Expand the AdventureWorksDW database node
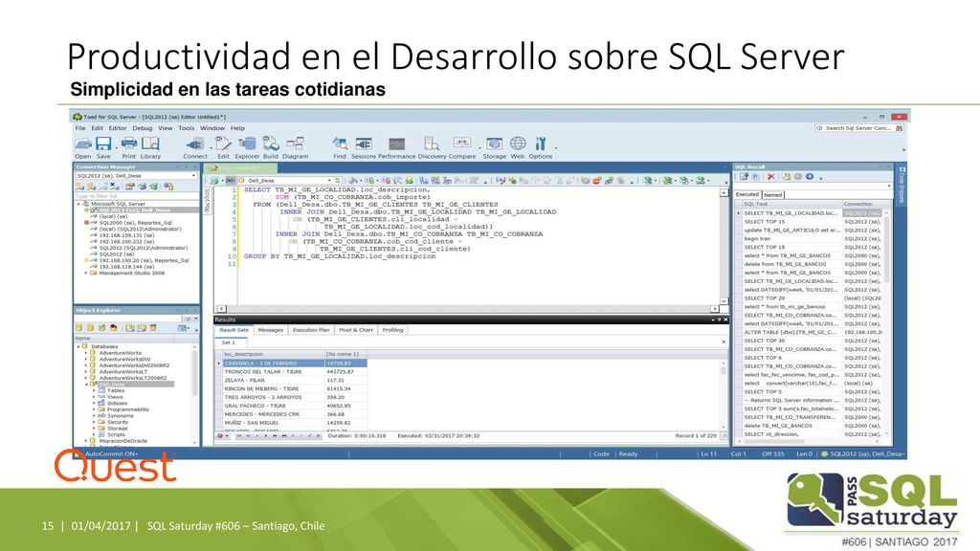Viewport: 980px width, 551px height. 86,360
